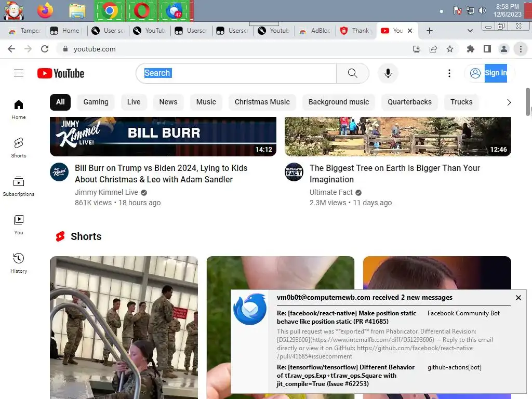Click the YouTube logo

pos(61,73)
